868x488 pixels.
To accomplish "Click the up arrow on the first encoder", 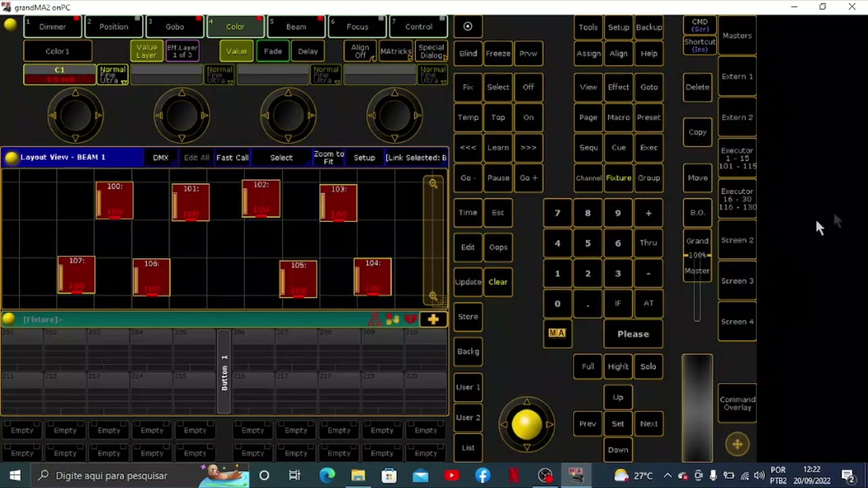I will click(x=75, y=93).
